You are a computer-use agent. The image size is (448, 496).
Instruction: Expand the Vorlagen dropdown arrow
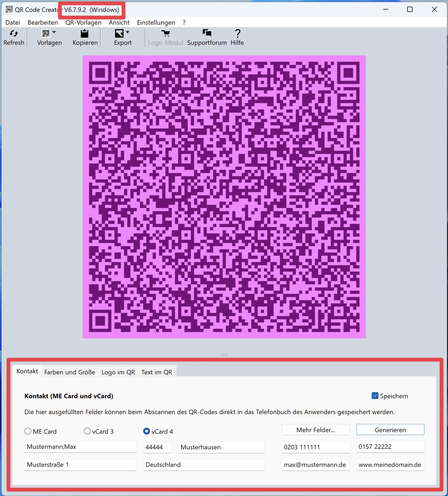[x=54, y=32]
